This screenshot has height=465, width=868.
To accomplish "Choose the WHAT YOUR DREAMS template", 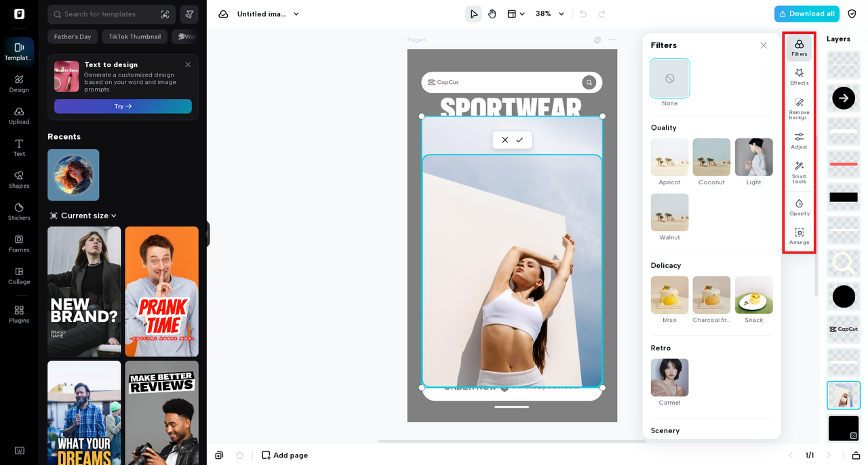I will coord(84,413).
